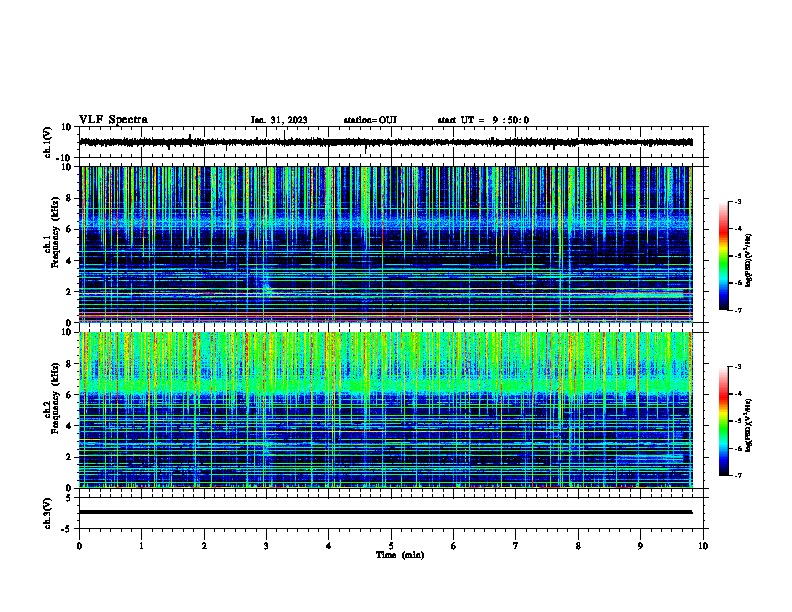Click the "5" tick on ch.3(V) axis
The width and height of the screenshot is (792, 612).
click(70, 498)
